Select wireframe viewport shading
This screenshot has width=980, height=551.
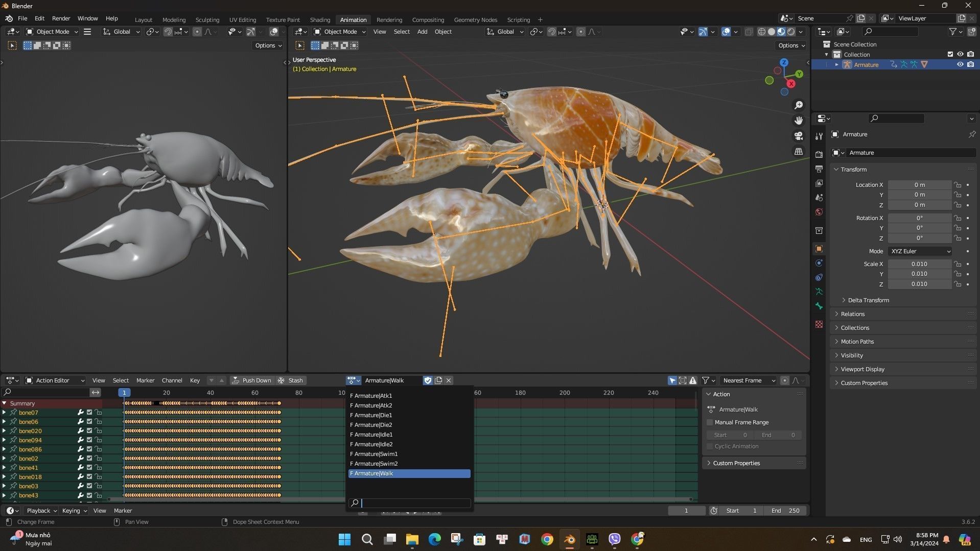tap(762, 32)
